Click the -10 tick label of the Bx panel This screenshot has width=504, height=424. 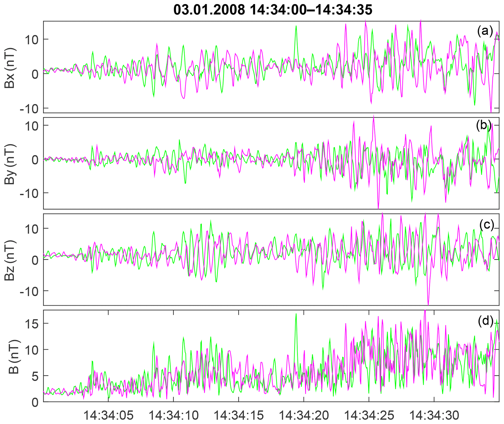tap(29, 109)
